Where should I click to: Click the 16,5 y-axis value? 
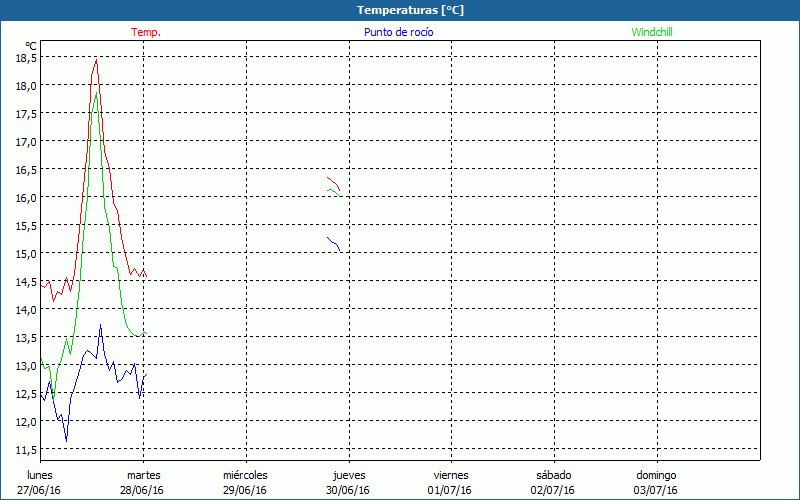26,170
